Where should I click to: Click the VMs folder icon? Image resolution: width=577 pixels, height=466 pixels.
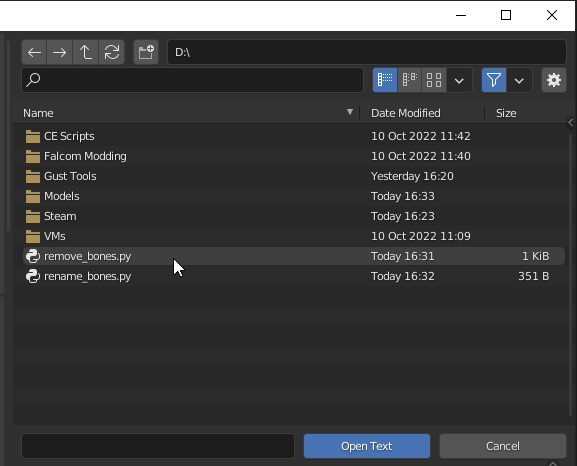tap(33, 236)
